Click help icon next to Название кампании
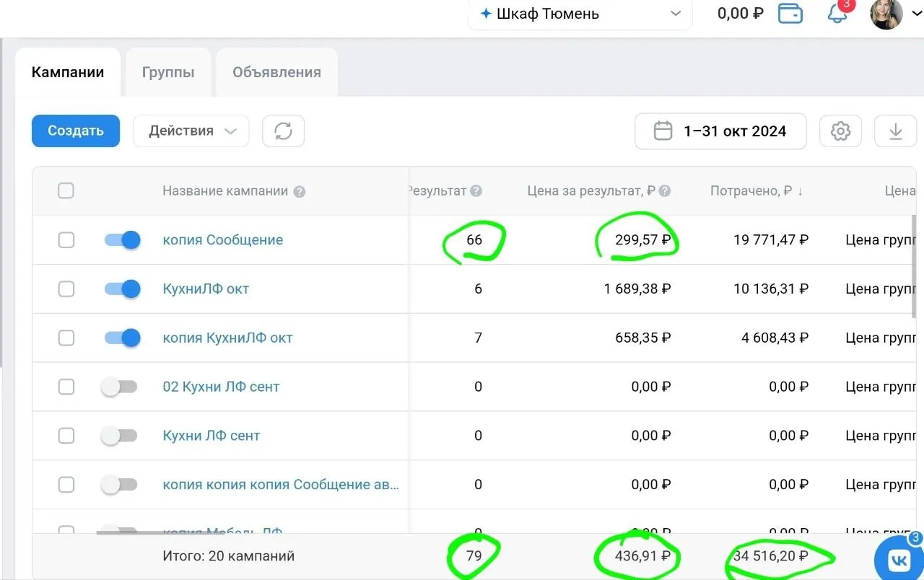 click(300, 192)
